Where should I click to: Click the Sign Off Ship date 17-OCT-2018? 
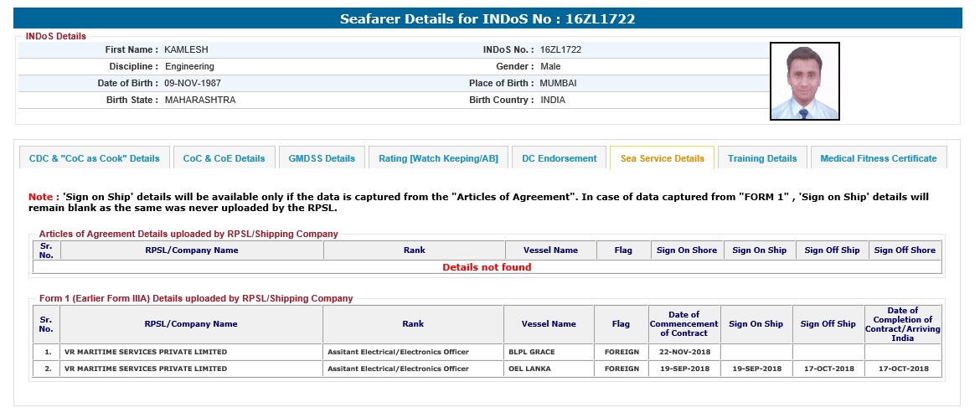tap(828, 369)
